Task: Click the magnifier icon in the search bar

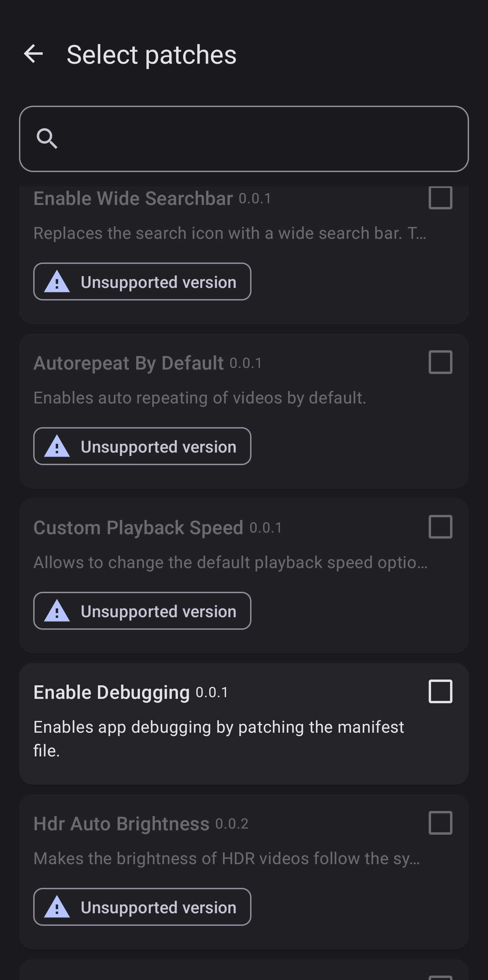Action: coord(47,138)
